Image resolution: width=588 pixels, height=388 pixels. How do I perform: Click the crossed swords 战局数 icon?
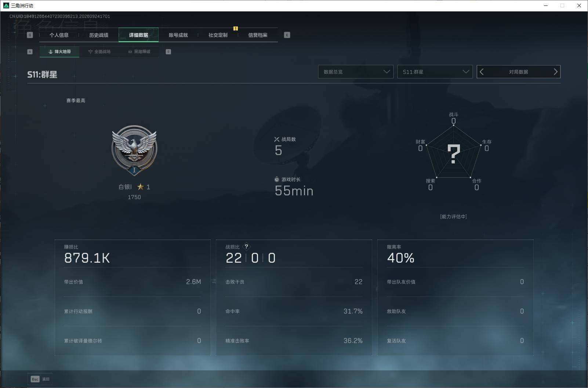click(x=277, y=139)
